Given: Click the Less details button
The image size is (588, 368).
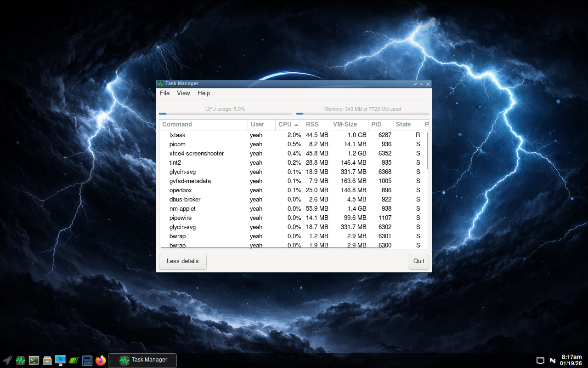Looking at the screenshot, I should point(183,261).
